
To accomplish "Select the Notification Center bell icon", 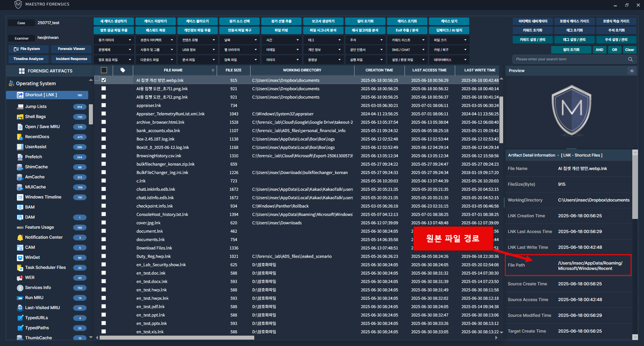I will tap(20, 237).
